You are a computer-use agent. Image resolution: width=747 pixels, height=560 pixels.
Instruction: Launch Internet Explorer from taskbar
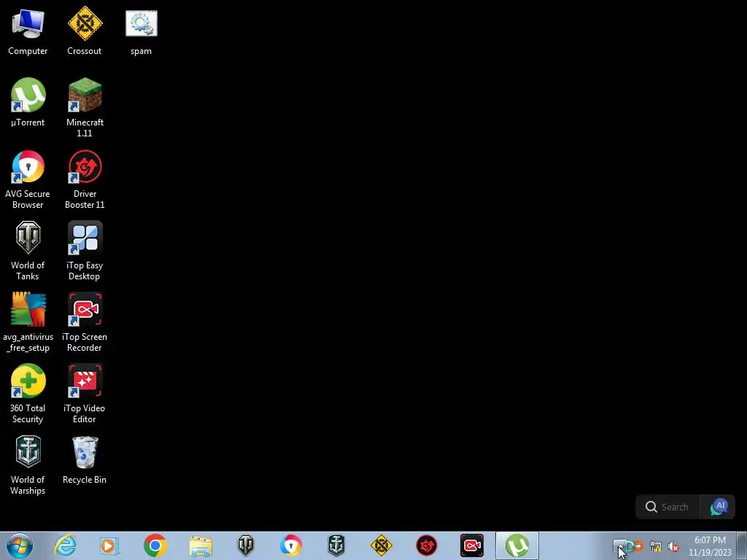(65, 545)
